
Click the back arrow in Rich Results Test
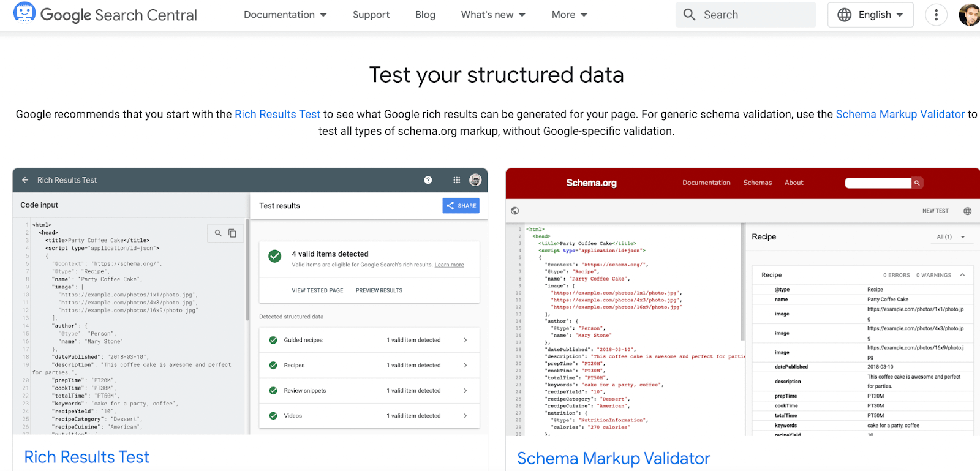[25, 180]
